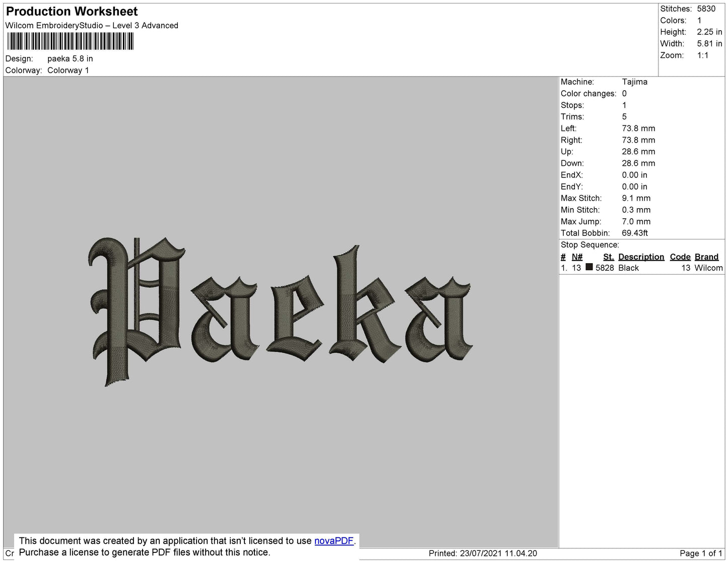Click the Up value '28.6 mm'
Image resolution: width=728 pixels, height=563 pixels.
pyautogui.click(x=638, y=152)
